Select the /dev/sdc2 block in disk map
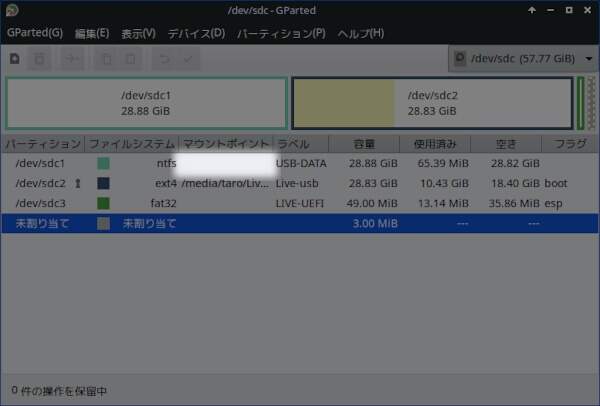This screenshot has width=600, height=406. point(432,103)
